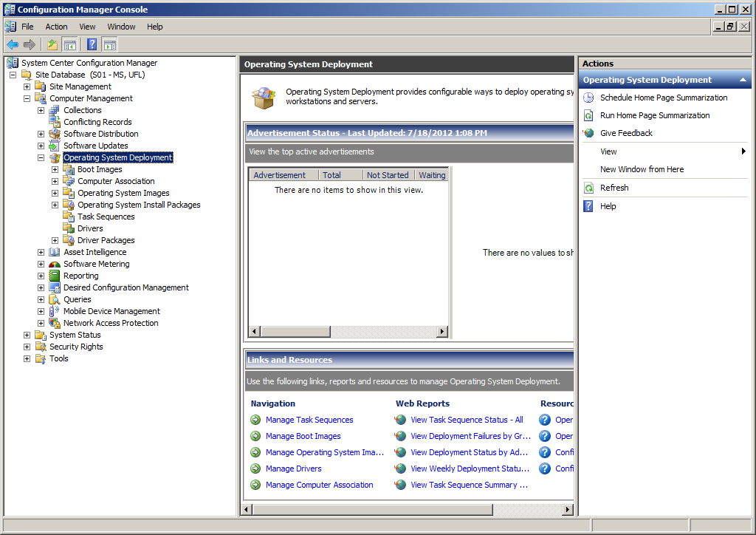Sort by the Not Started column header

tap(388, 175)
